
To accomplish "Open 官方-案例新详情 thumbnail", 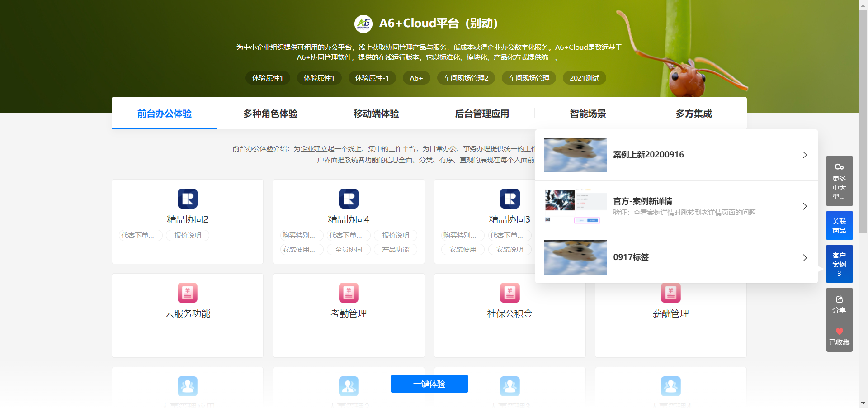I will click(x=576, y=206).
